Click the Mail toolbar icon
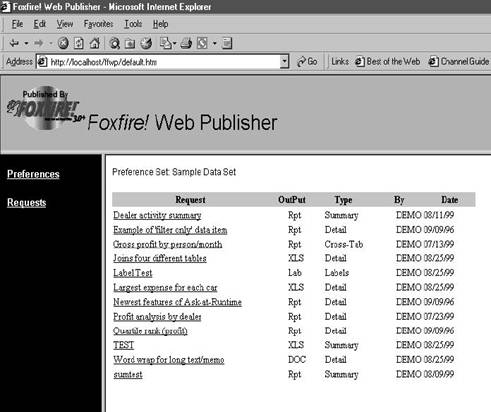Screen dimensions: 491x412 [x=166, y=43]
